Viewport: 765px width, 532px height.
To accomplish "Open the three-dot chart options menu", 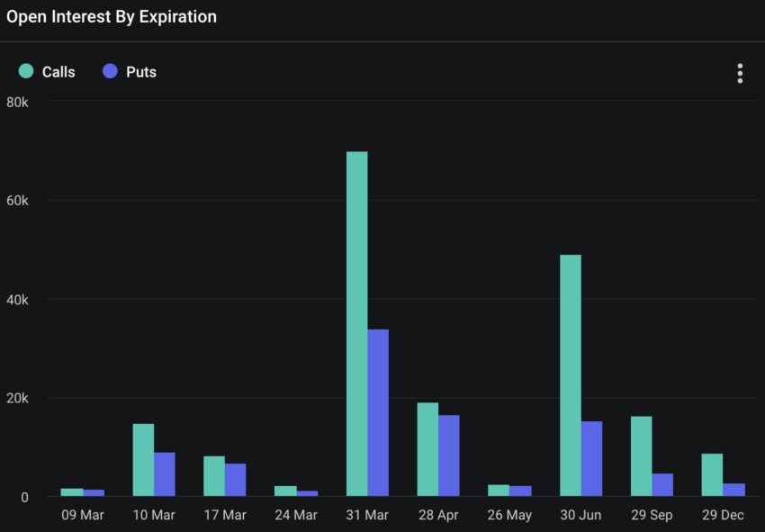I will (740, 73).
